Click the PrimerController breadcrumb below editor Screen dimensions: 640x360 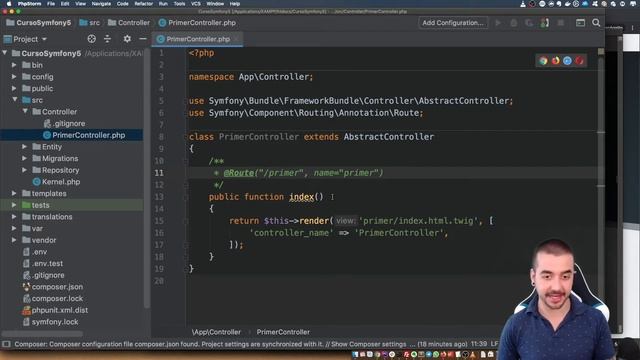click(283, 332)
